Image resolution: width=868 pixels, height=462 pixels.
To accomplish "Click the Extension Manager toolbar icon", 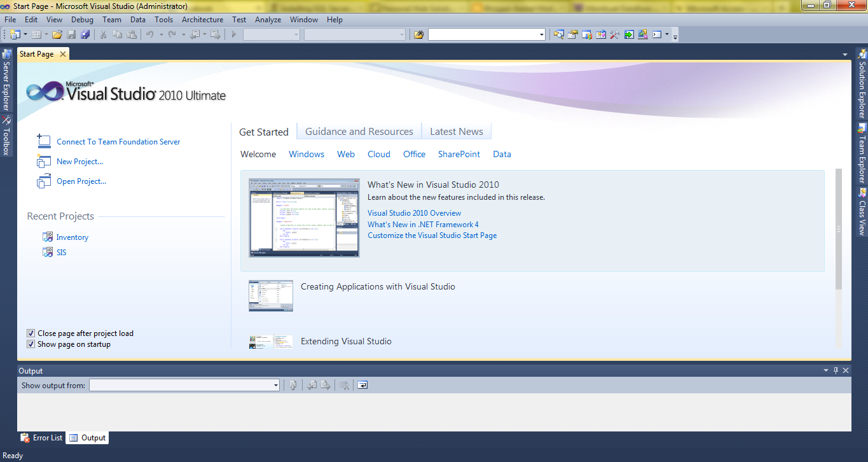I will (643, 34).
